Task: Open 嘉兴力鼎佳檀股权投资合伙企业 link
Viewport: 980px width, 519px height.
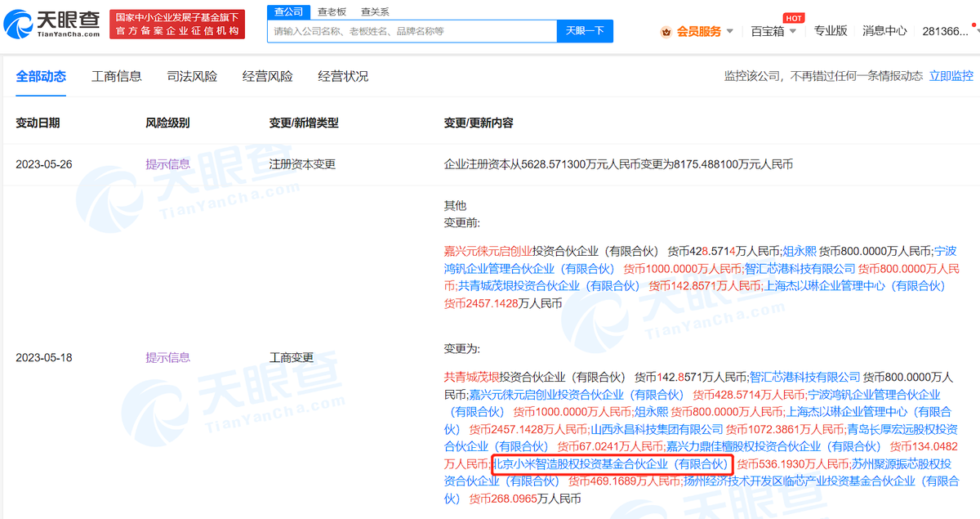Action: coord(773,446)
